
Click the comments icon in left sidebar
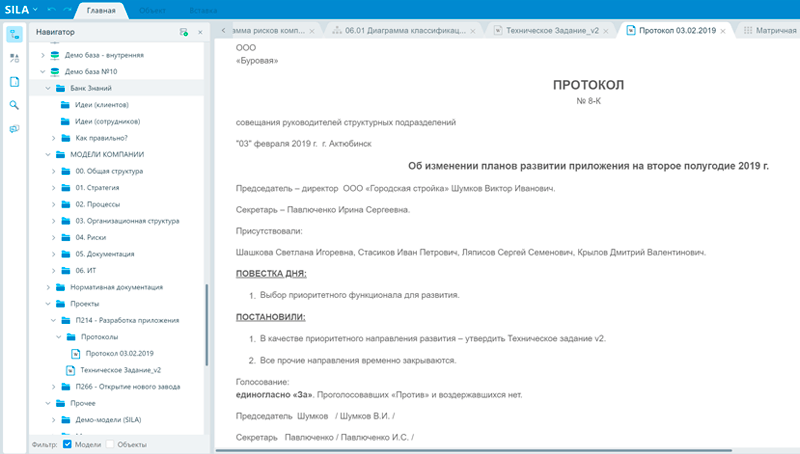click(x=14, y=128)
